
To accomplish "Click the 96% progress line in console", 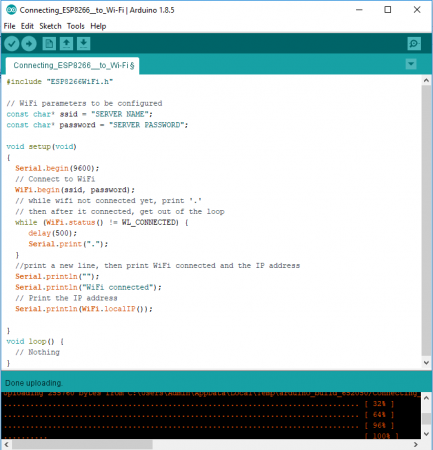I will pyautogui.click(x=199, y=426).
